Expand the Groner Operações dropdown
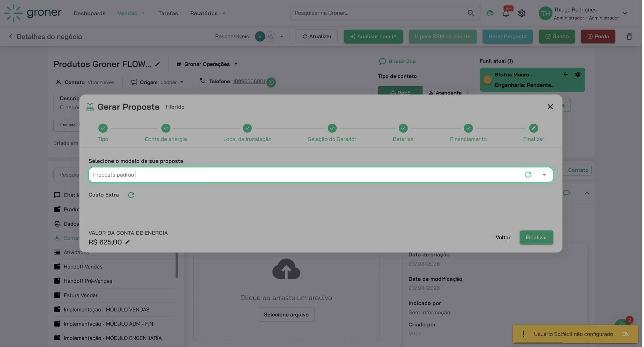This screenshot has width=644, height=347. (x=236, y=64)
